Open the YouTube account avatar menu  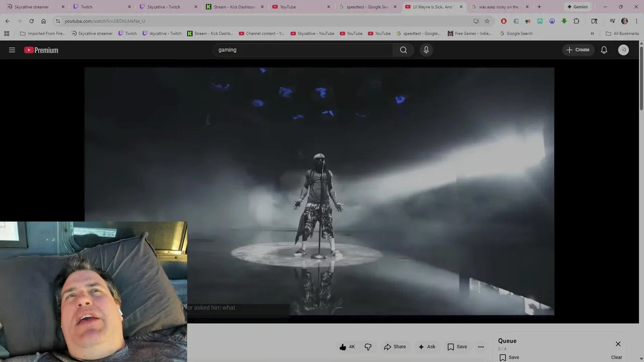(x=623, y=50)
